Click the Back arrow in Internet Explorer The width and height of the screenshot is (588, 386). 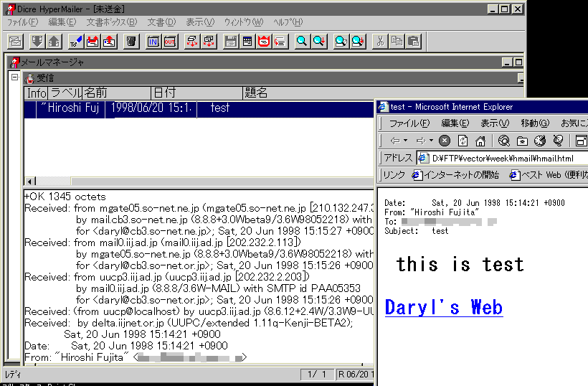[x=395, y=141]
